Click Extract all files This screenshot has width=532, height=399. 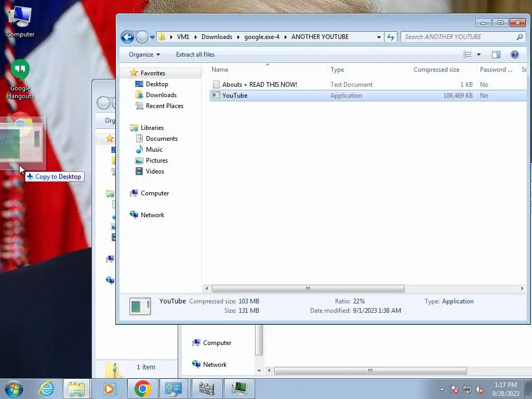click(x=195, y=55)
